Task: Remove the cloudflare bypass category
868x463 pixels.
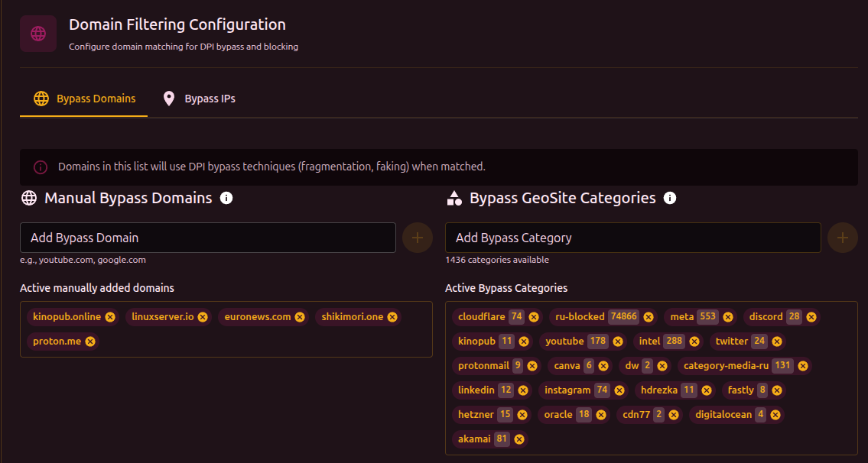Action: [534, 317]
